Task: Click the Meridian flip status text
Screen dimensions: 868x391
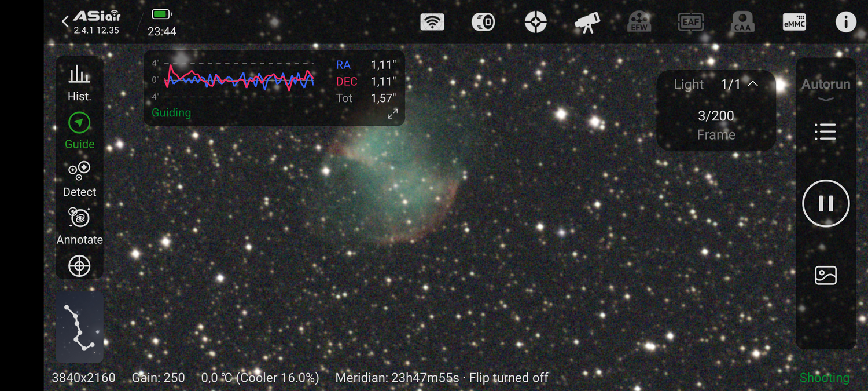Action: [x=442, y=378]
